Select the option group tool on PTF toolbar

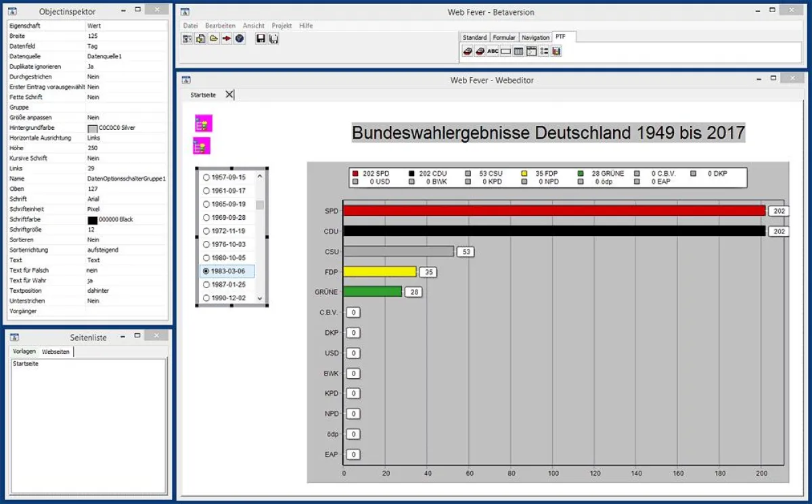coord(543,51)
